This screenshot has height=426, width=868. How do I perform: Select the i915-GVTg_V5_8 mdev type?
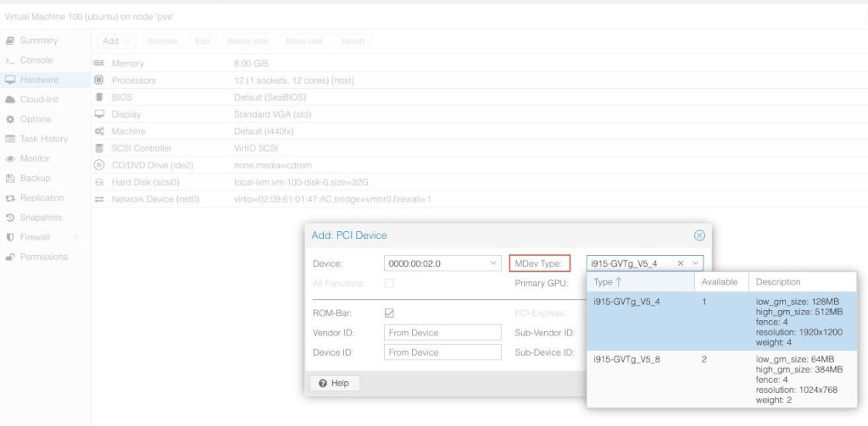[x=627, y=359]
